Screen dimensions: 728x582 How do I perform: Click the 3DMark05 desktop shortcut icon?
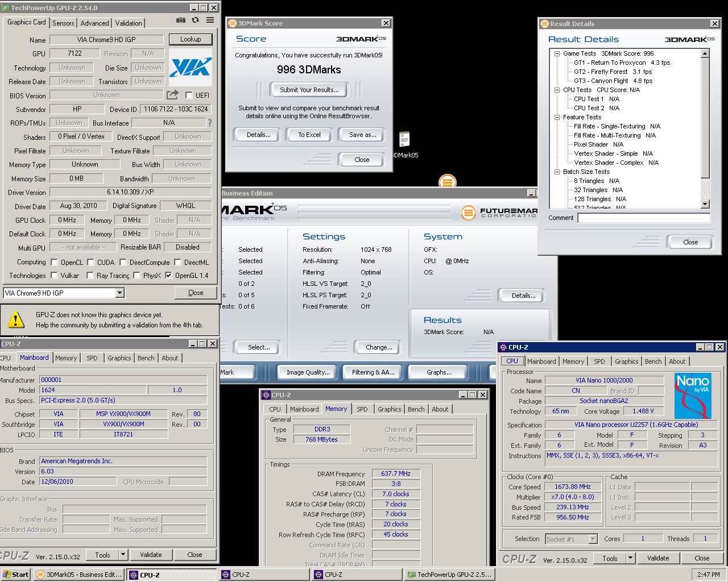tap(404, 139)
